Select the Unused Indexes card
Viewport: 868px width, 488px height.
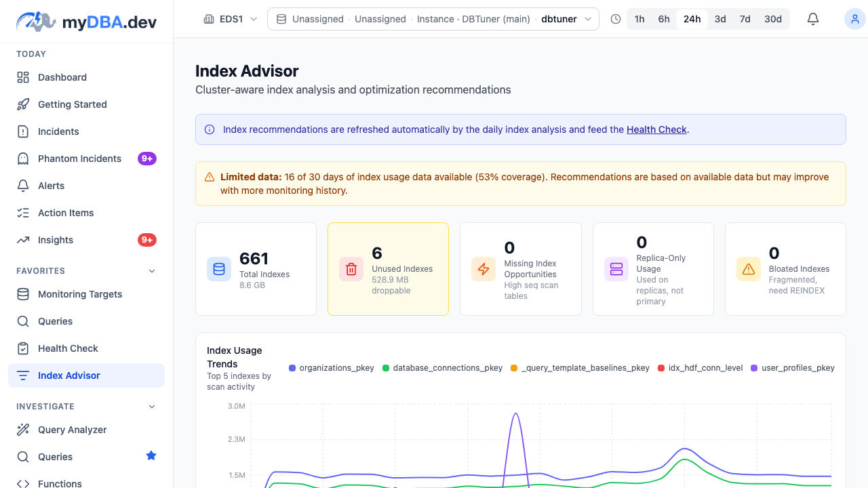[388, 269]
